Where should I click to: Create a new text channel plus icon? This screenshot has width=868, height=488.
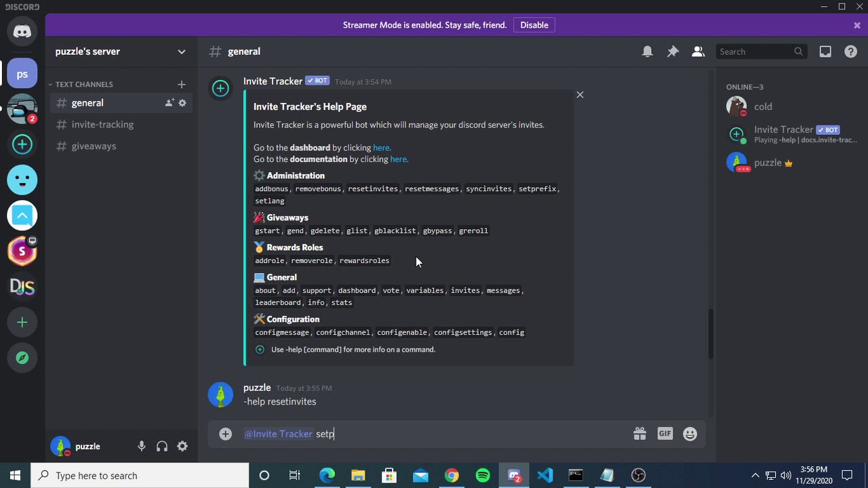(x=181, y=84)
